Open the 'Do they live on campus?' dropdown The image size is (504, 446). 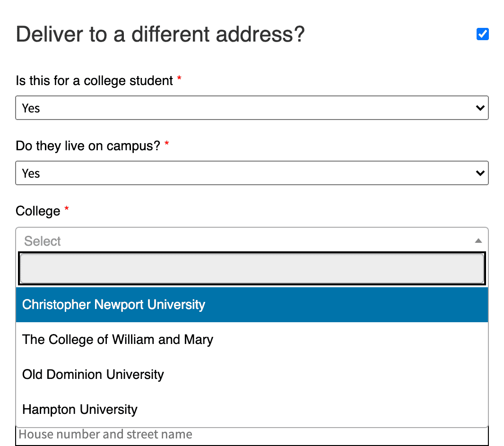[252, 173]
